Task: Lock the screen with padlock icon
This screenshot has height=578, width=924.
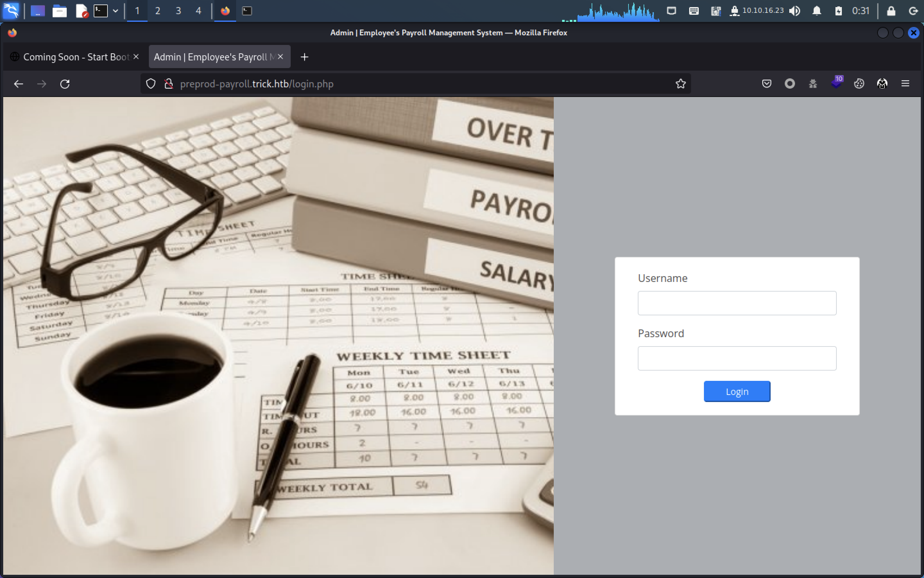Action: point(891,11)
